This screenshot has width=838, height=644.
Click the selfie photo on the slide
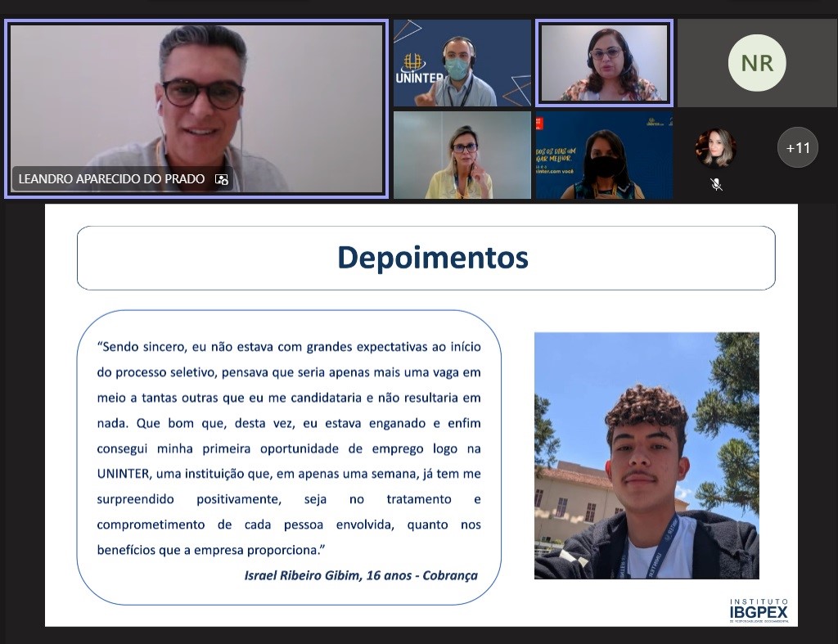click(647, 455)
